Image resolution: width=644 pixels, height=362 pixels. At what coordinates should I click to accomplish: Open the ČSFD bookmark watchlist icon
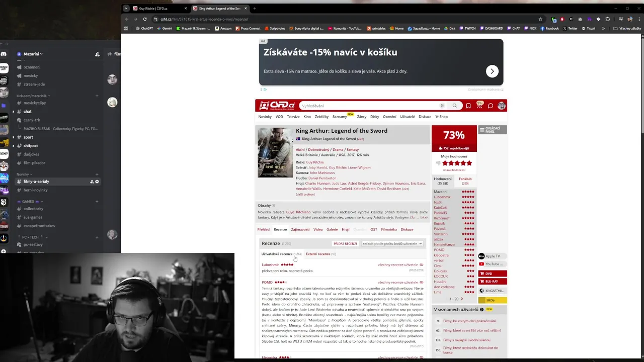[x=468, y=106]
